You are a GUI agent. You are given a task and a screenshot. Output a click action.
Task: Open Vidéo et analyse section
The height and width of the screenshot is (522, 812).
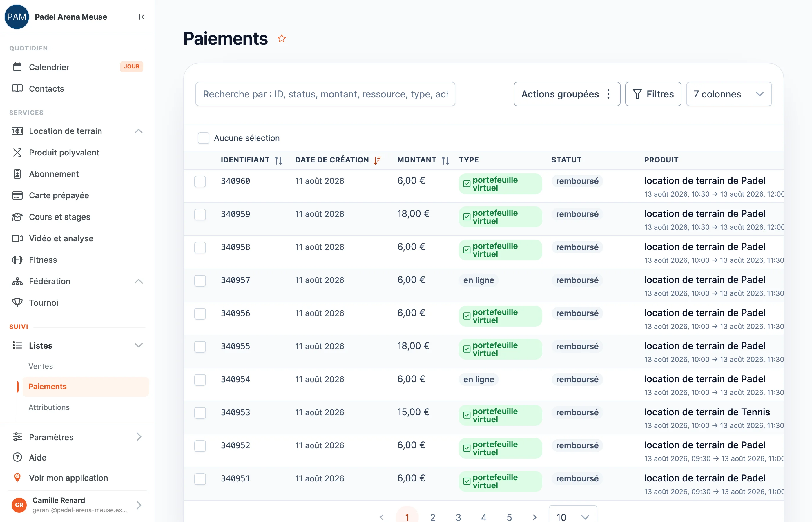tap(61, 238)
